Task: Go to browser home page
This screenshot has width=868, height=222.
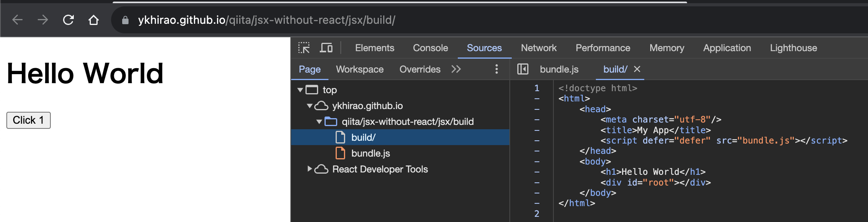Action: pos(94,20)
